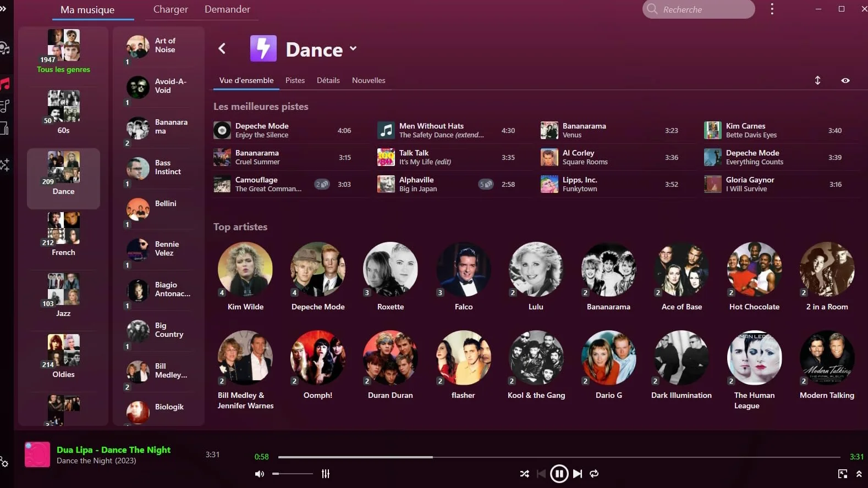
Task: Open the Ma musique tab
Action: tap(87, 10)
